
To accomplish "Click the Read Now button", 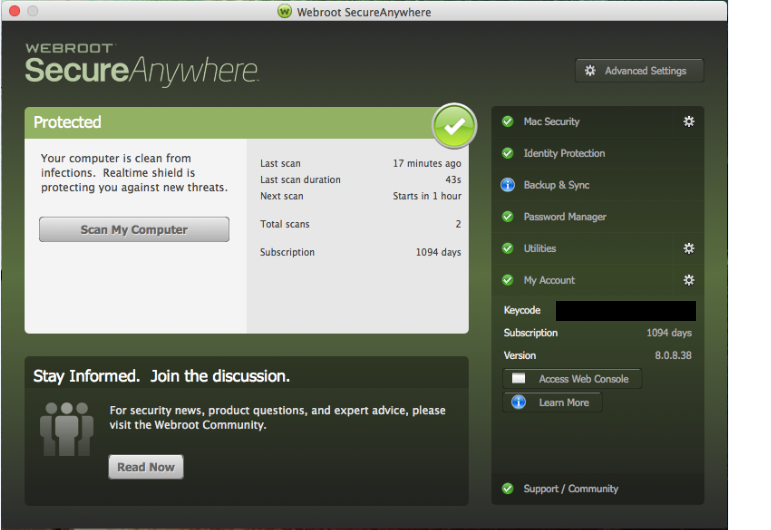I will click(x=146, y=467).
